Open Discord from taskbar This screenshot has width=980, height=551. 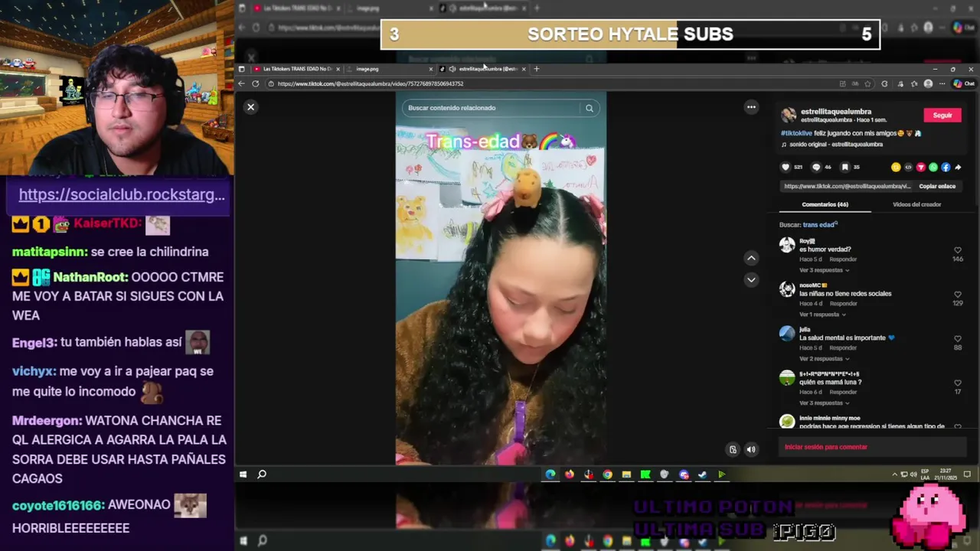point(684,474)
